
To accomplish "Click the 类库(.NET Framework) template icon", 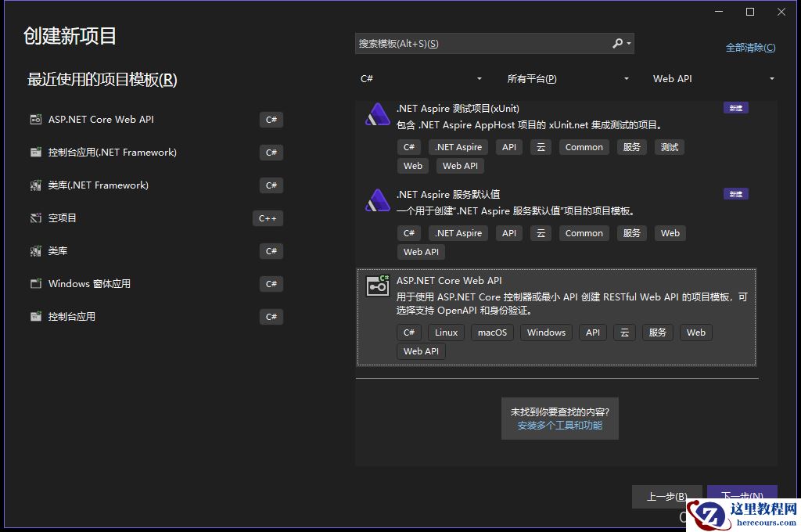I will pos(35,185).
